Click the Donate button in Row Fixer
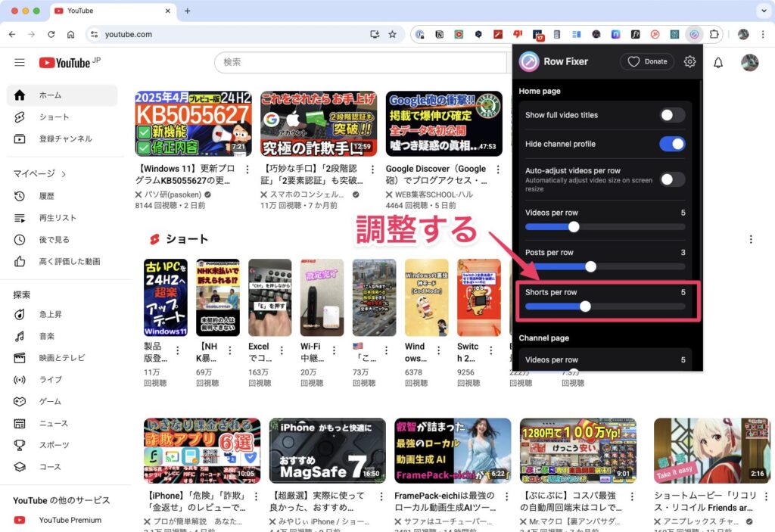This screenshot has height=532, width=775. click(647, 61)
